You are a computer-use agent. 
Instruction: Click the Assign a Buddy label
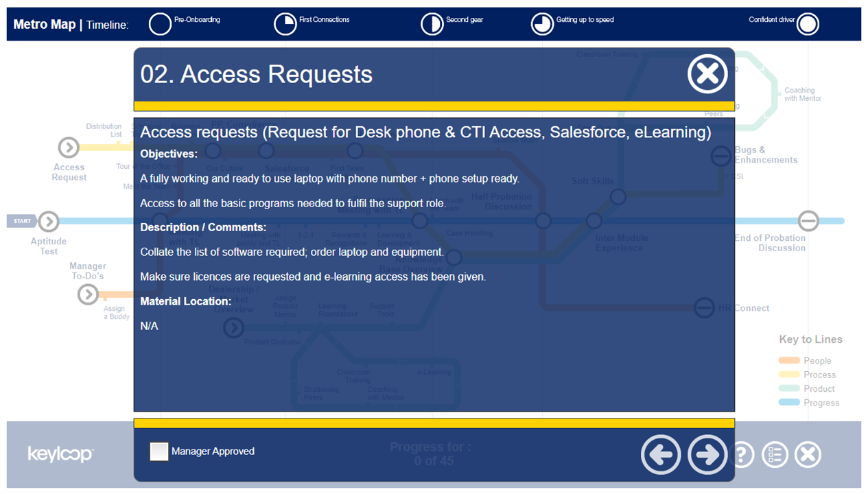click(116, 313)
